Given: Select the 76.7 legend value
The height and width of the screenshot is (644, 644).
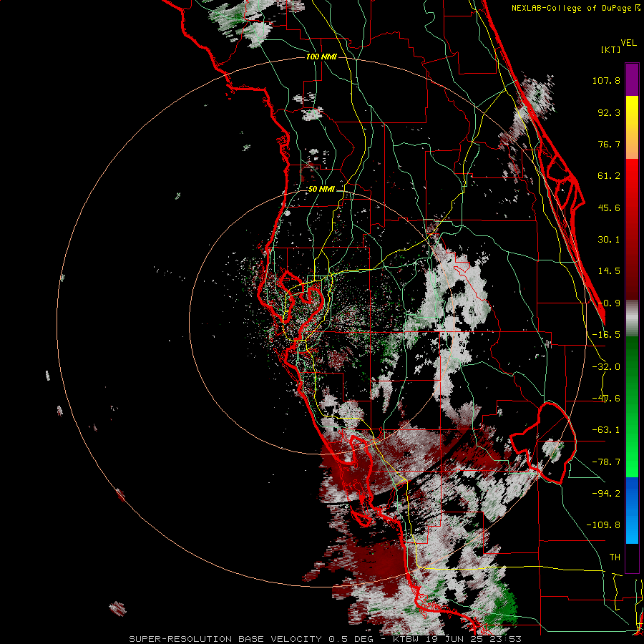Looking at the screenshot, I should point(609,144).
